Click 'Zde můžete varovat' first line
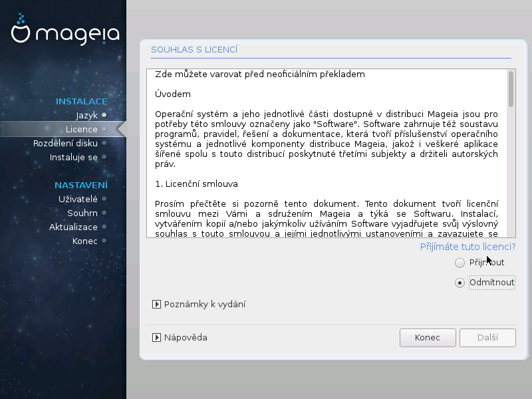This screenshot has height=399, width=532. (260, 74)
